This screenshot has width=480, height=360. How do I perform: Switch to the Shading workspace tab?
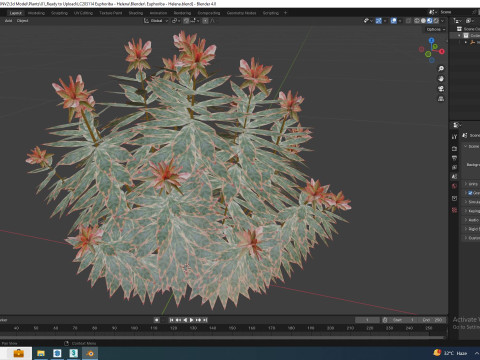pyautogui.click(x=136, y=13)
